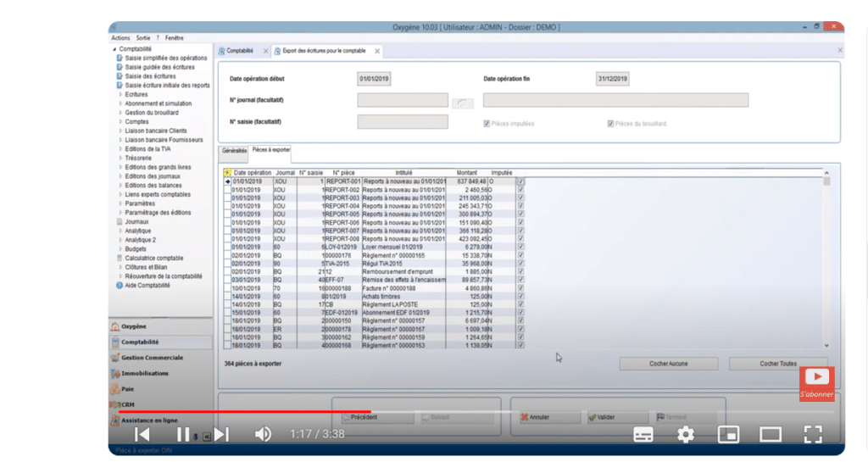The image size is (868, 462).
Task: Open the Calculatrice comptable icon
Action: tap(120, 258)
